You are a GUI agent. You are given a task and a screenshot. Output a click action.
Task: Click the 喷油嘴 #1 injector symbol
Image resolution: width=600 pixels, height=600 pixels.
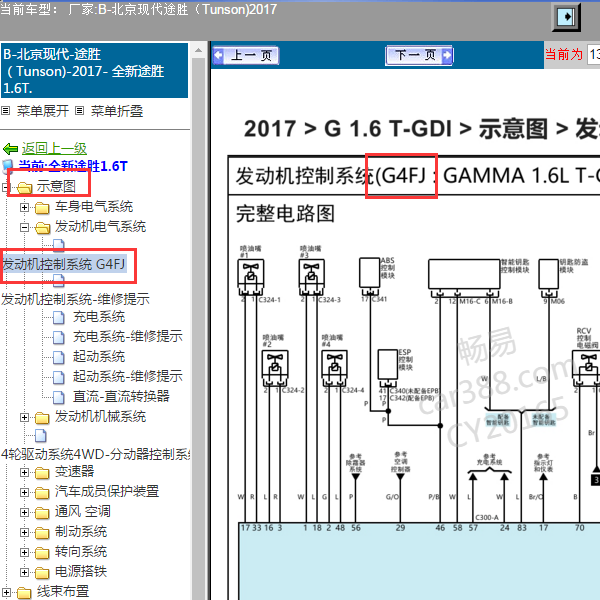pyautogui.click(x=251, y=276)
